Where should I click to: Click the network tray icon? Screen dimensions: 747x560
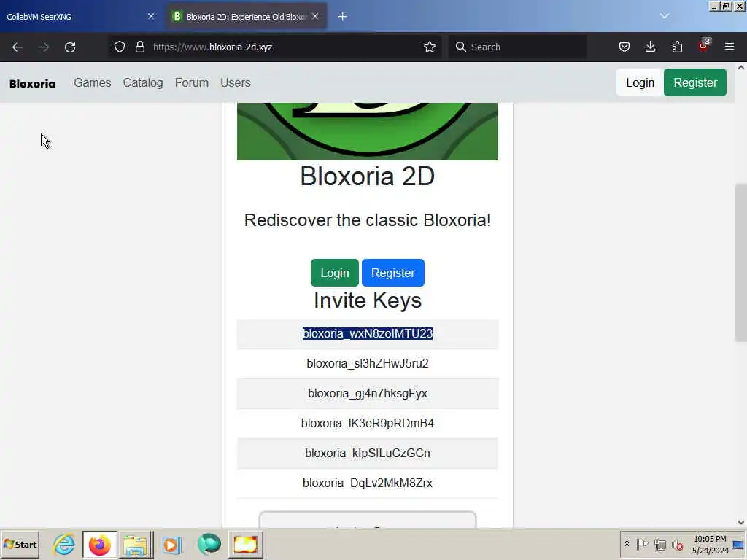tap(659, 544)
